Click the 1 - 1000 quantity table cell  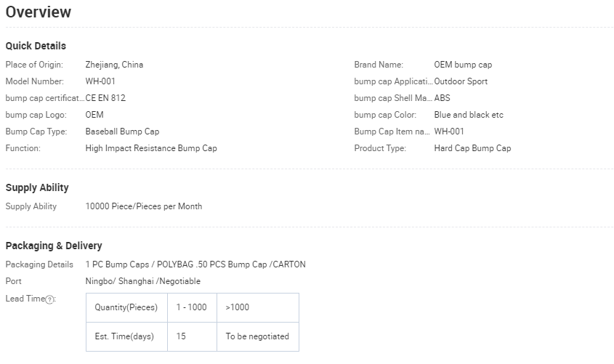(x=192, y=307)
